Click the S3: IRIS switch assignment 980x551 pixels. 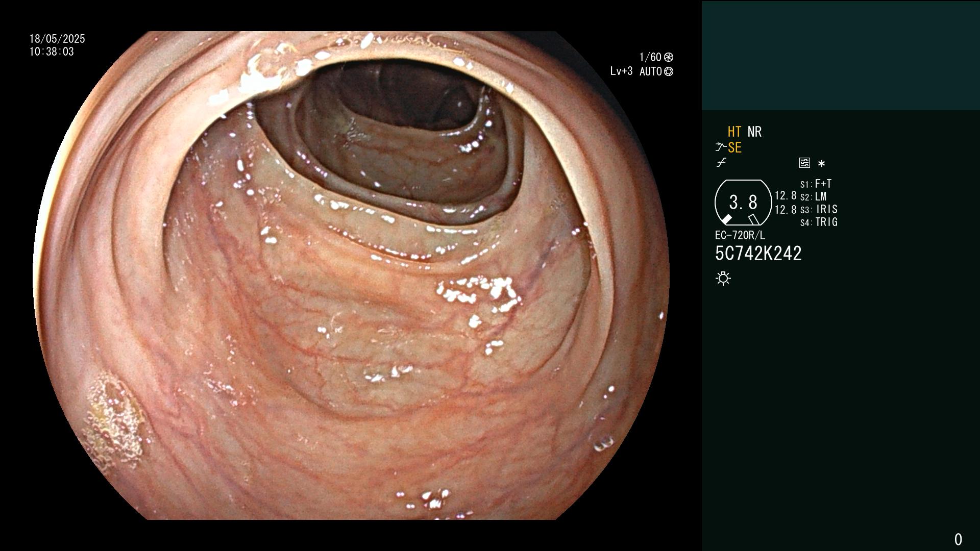click(819, 209)
